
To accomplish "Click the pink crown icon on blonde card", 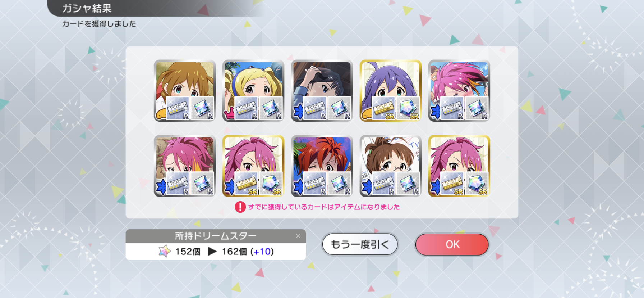I will [x=229, y=114].
